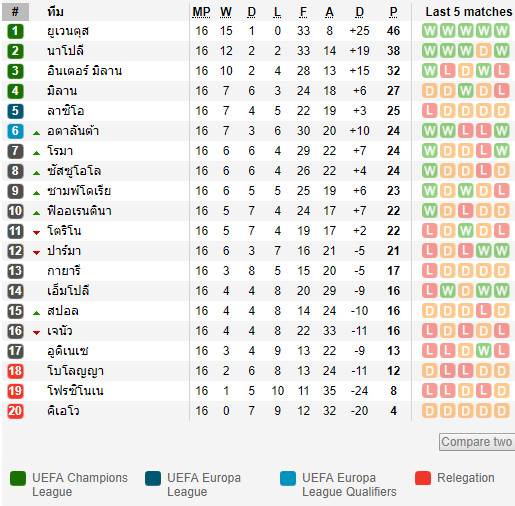The image size is (515, 506).
Task: Click the red rank 18 badge
Action: coord(15,371)
